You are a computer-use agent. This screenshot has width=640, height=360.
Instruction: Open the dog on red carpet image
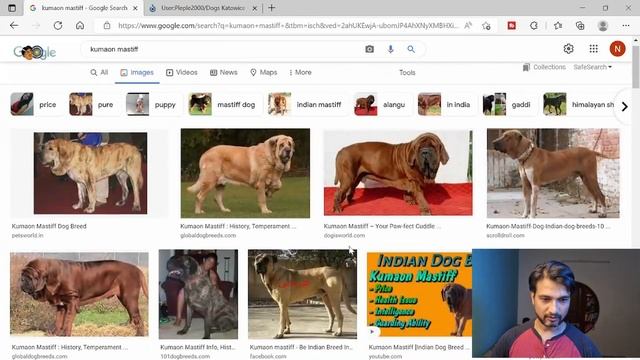tap(398, 172)
